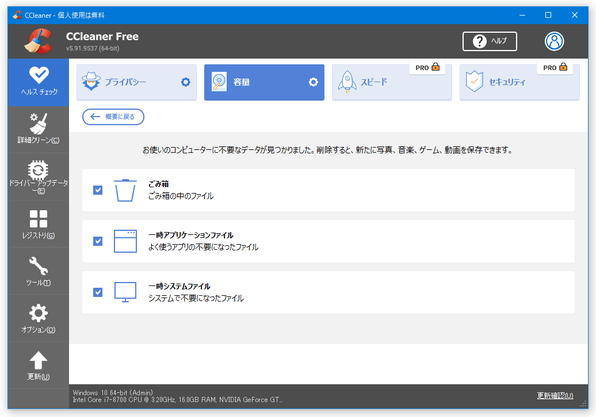Minimize the CCleaner window

coord(522,15)
